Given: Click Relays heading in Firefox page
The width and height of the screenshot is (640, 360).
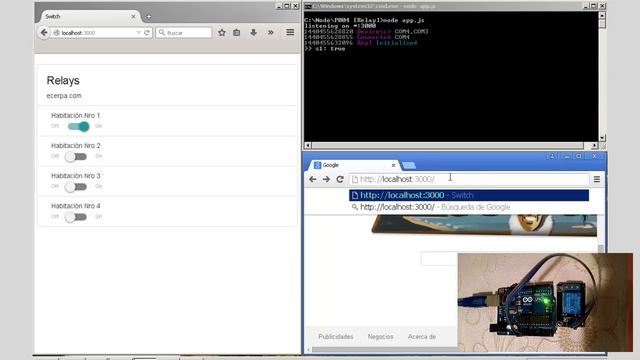Looking at the screenshot, I should pos(63,80).
